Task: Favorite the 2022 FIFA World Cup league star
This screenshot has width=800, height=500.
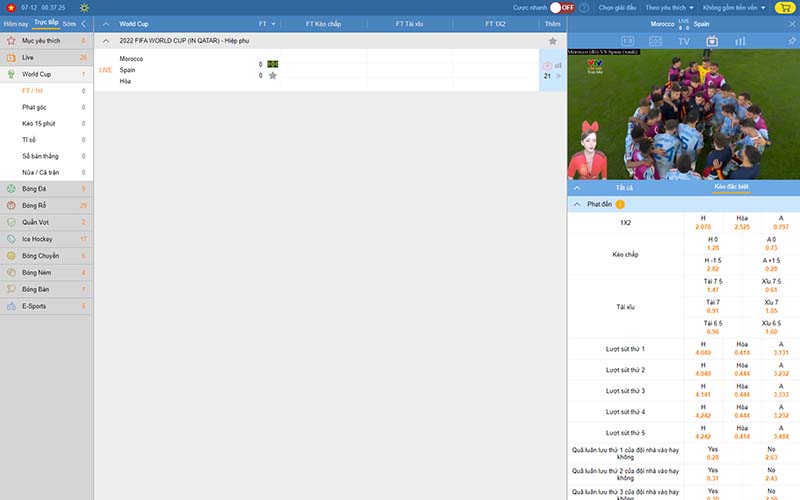Action: pos(552,41)
